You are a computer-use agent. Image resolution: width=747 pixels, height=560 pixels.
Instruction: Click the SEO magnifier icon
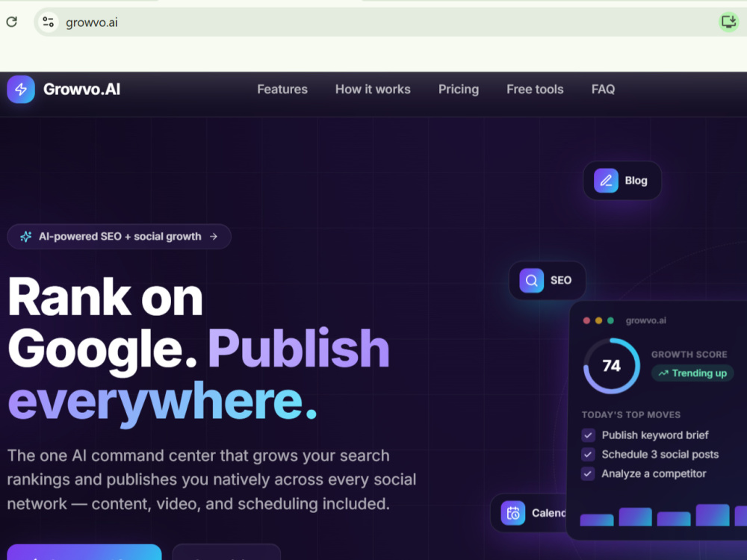[x=532, y=281]
